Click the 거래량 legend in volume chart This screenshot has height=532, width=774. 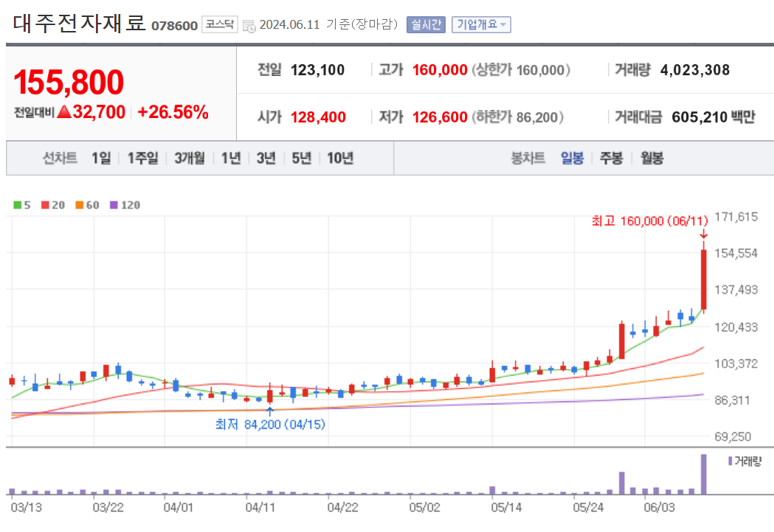(x=745, y=461)
